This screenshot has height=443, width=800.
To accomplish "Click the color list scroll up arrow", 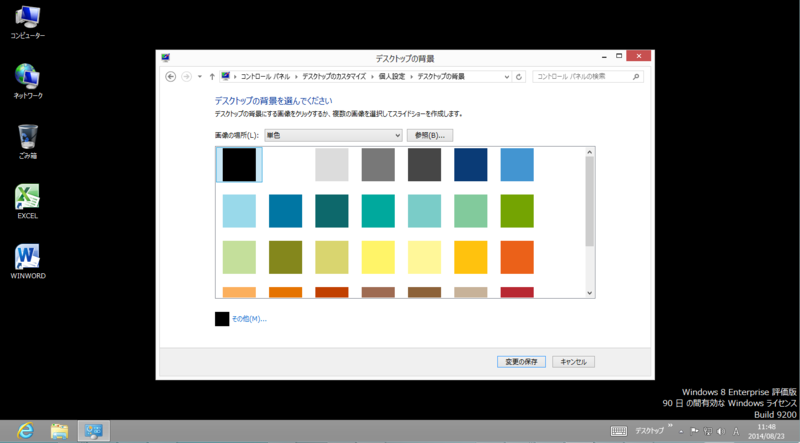I will (590, 152).
